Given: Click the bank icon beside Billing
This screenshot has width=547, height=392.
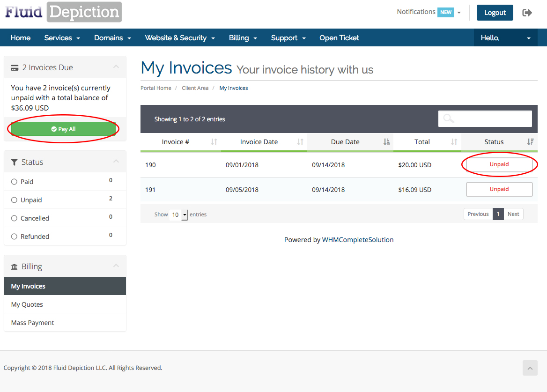Looking at the screenshot, I should [15, 267].
